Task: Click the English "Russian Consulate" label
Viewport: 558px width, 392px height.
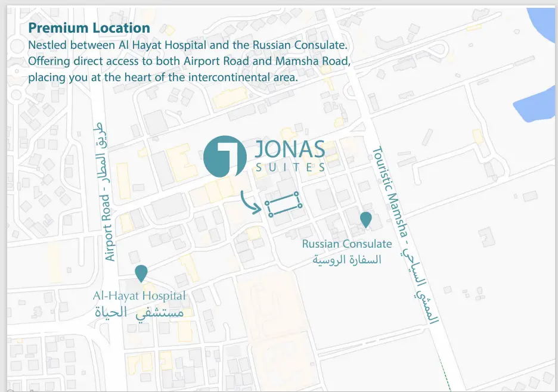Action: 347,244
